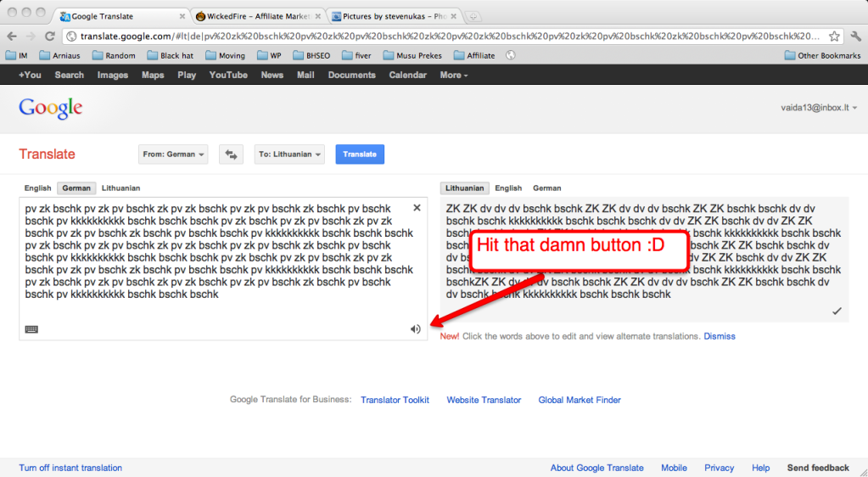Click the browser address bar URL
Image resolution: width=868 pixels, height=477 pixels.
450,36
